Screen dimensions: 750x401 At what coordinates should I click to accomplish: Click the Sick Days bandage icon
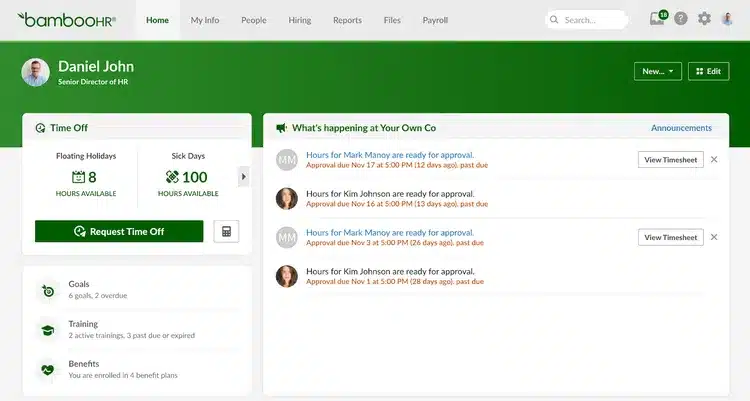coord(172,177)
